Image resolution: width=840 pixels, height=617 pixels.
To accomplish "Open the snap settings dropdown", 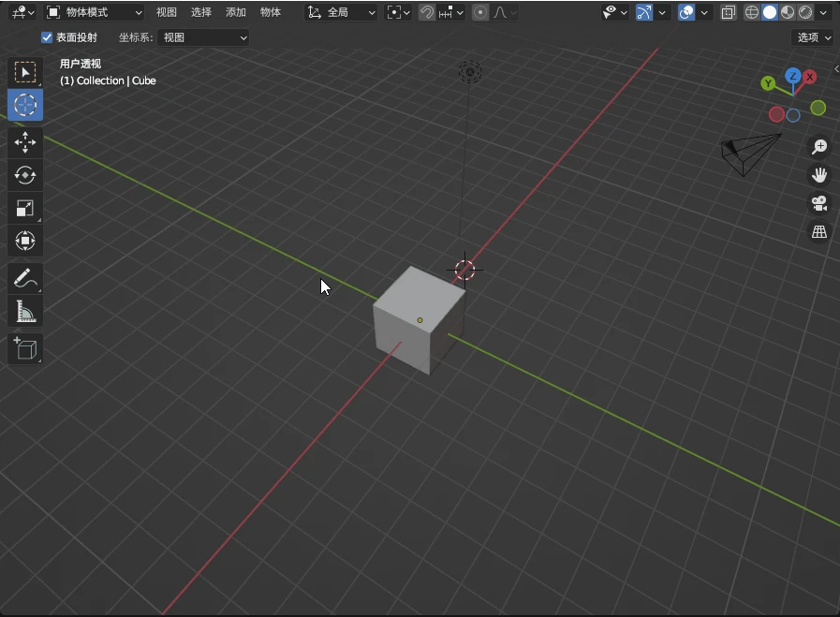I will click(x=451, y=12).
